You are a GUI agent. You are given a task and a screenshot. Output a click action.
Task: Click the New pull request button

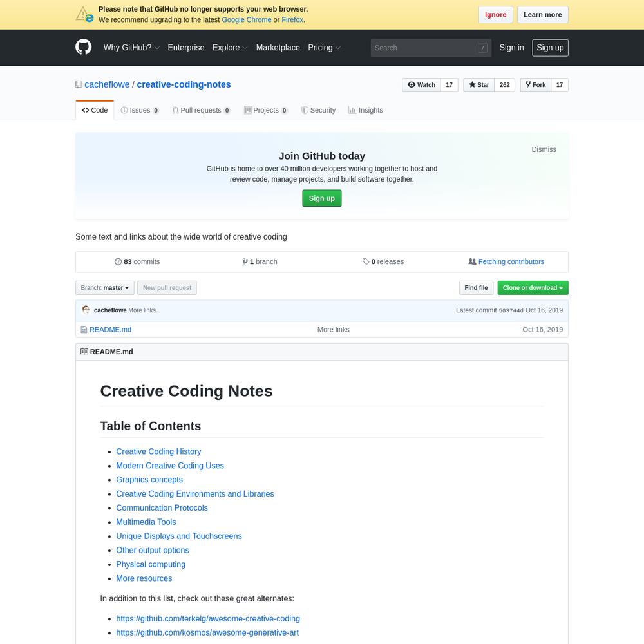(167, 287)
